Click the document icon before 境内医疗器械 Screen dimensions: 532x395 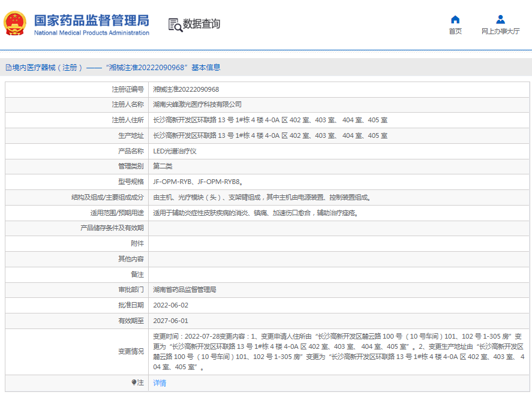(x=8, y=68)
